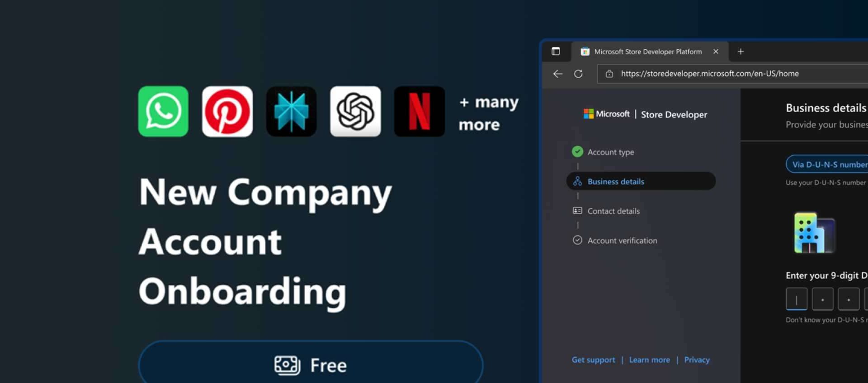Click the site lock icon in address bar

[x=609, y=74]
